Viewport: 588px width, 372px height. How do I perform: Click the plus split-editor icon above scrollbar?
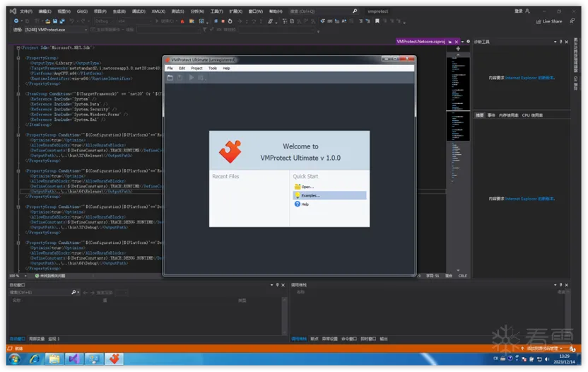click(x=458, y=49)
